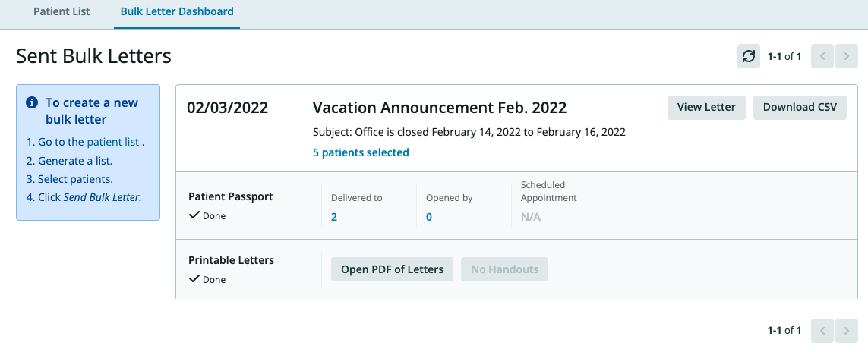This screenshot has width=868, height=352.
Task: Open the 5 patients selected link
Action: pos(361,152)
